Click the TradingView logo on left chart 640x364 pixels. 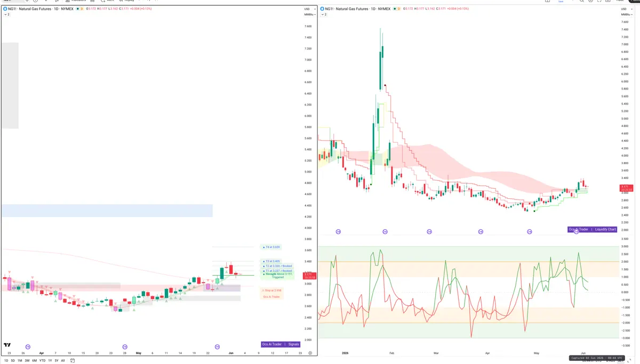coord(7,345)
